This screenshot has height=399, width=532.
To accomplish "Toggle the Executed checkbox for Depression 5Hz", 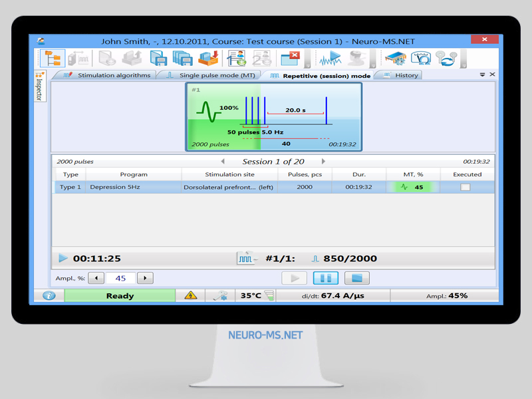I will click(x=465, y=188).
